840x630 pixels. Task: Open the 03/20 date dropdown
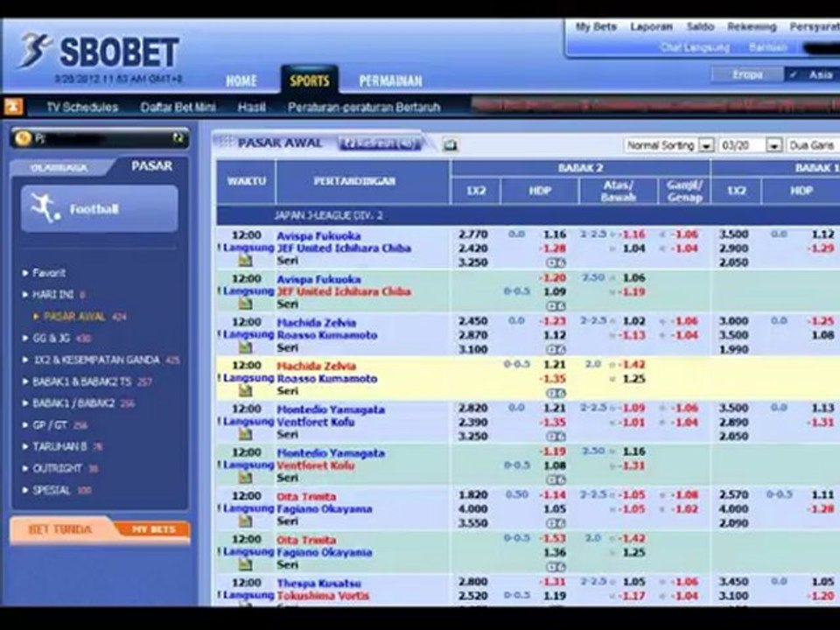[x=750, y=145]
